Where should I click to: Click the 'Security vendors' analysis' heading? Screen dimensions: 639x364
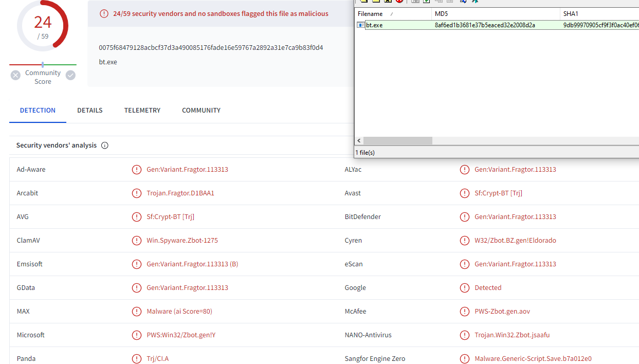[57, 145]
